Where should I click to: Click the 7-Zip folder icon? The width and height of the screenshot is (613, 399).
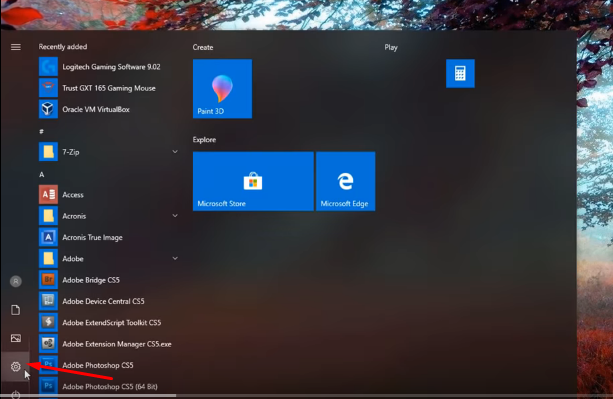coord(48,152)
